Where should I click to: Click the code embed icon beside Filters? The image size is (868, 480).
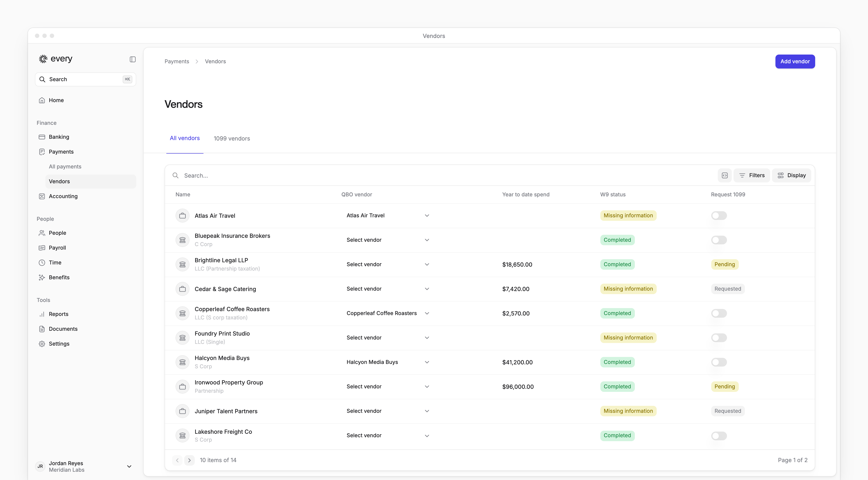pos(725,175)
